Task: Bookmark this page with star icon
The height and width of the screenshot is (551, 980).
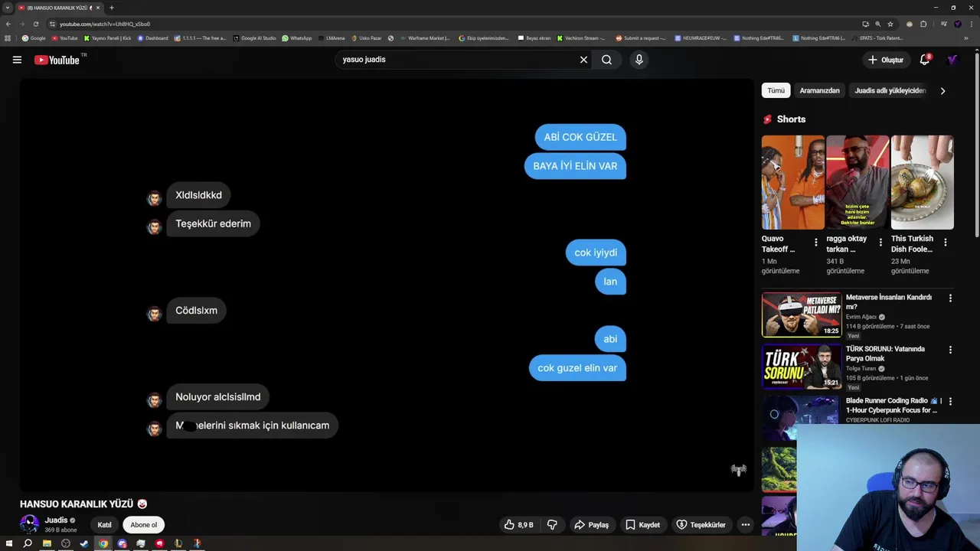Action: [x=890, y=24]
